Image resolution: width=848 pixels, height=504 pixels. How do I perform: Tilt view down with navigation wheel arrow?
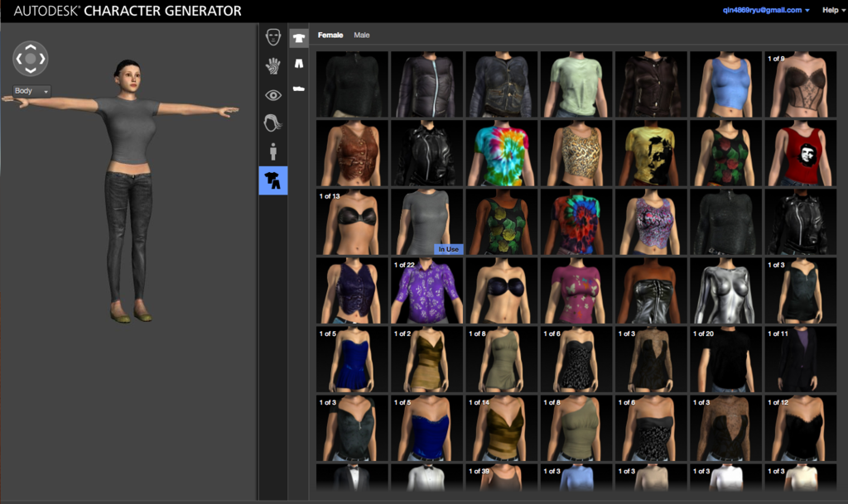(x=31, y=70)
